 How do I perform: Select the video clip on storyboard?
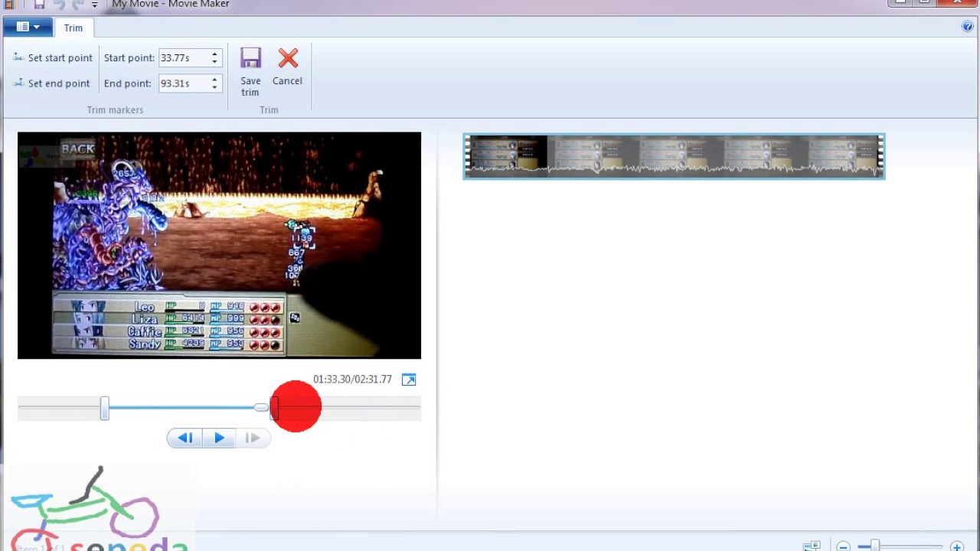(674, 157)
